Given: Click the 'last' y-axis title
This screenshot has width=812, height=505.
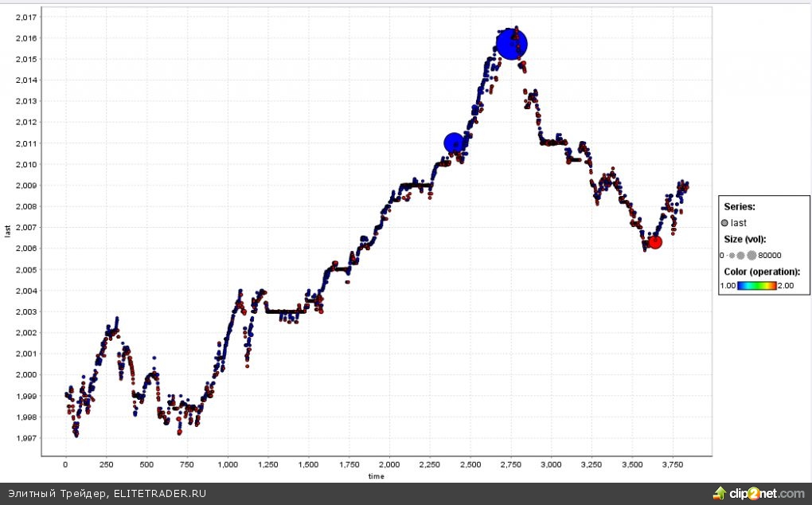Looking at the screenshot, I should (x=7, y=231).
